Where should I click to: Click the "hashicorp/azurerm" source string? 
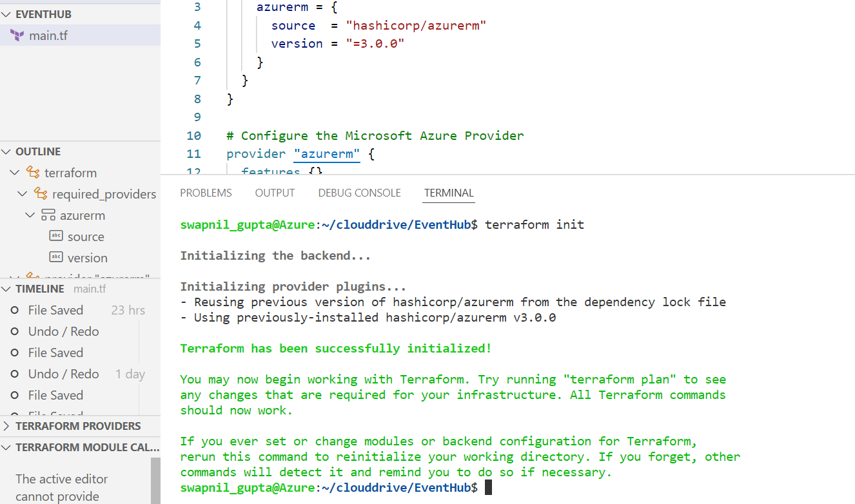[x=416, y=26]
